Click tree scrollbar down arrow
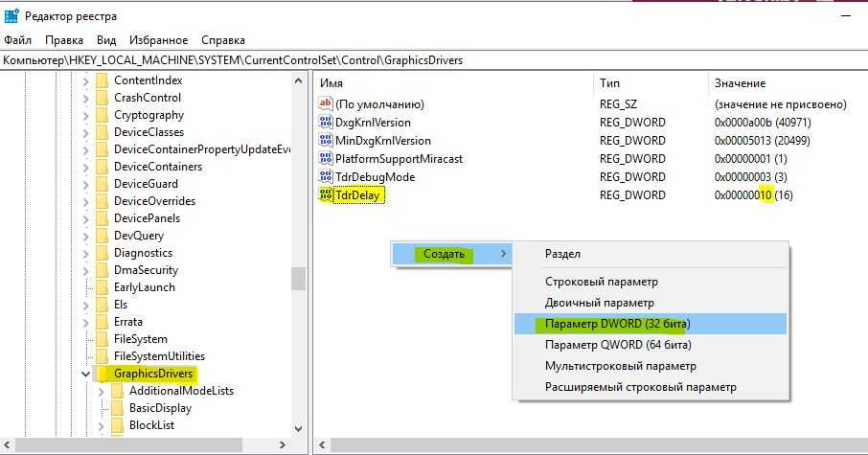This screenshot has width=868, height=455. [298, 428]
